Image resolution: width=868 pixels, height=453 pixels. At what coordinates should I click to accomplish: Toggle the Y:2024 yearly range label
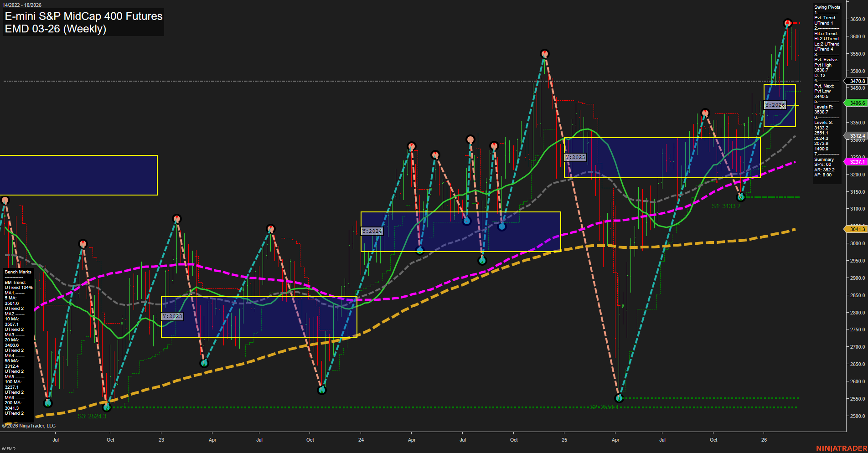point(371,231)
